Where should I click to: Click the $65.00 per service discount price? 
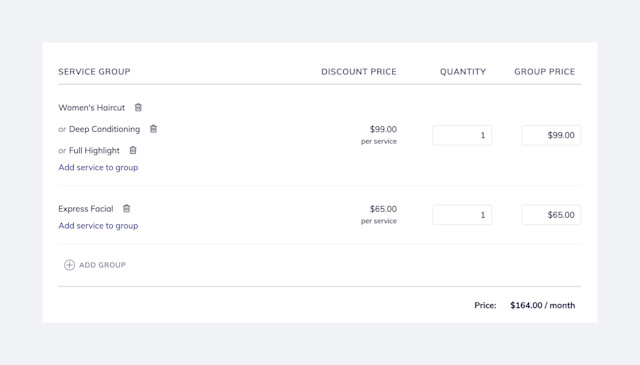(x=379, y=214)
